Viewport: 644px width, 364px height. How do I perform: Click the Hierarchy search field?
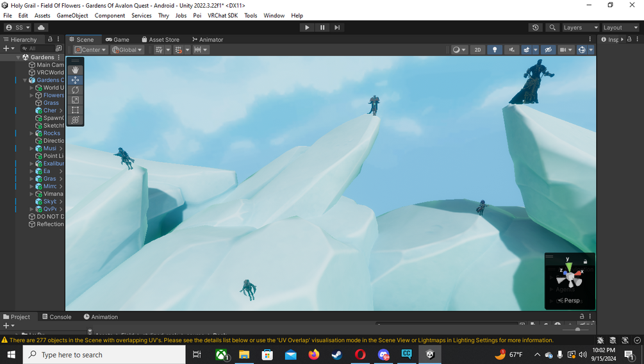pyautogui.click(x=37, y=49)
